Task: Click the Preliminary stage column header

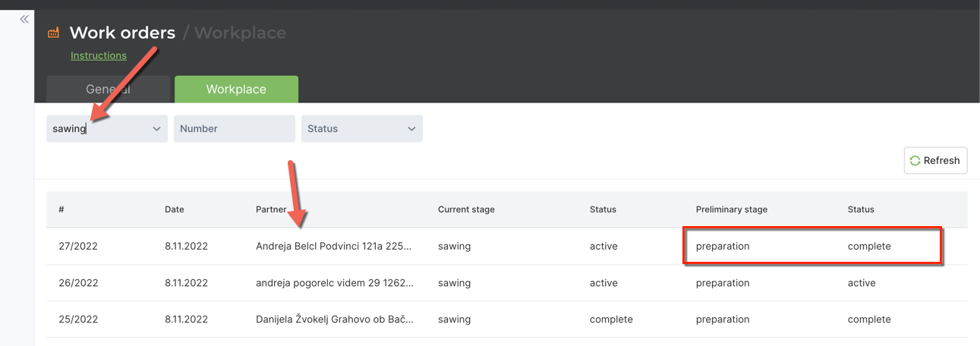Action: point(732,209)
